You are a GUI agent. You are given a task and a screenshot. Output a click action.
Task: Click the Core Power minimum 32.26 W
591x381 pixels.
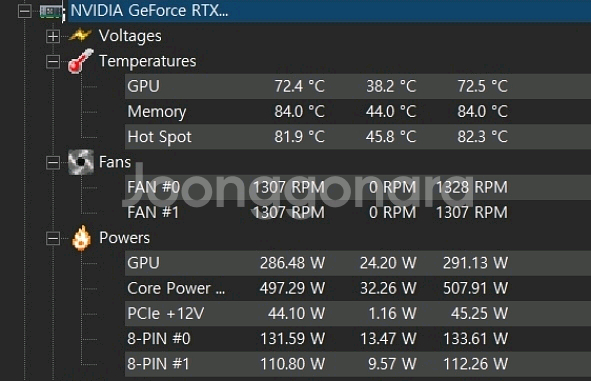[x=388, y=288]
